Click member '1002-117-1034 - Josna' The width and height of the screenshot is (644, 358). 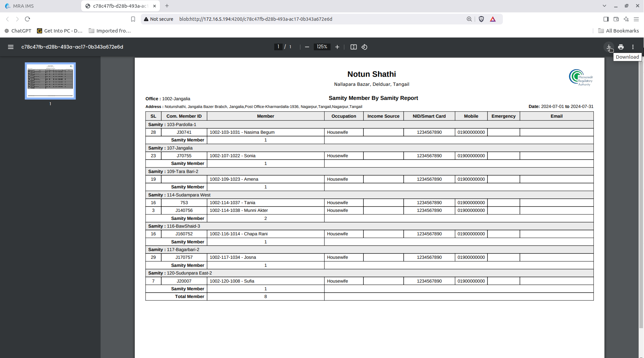[233, 257]
